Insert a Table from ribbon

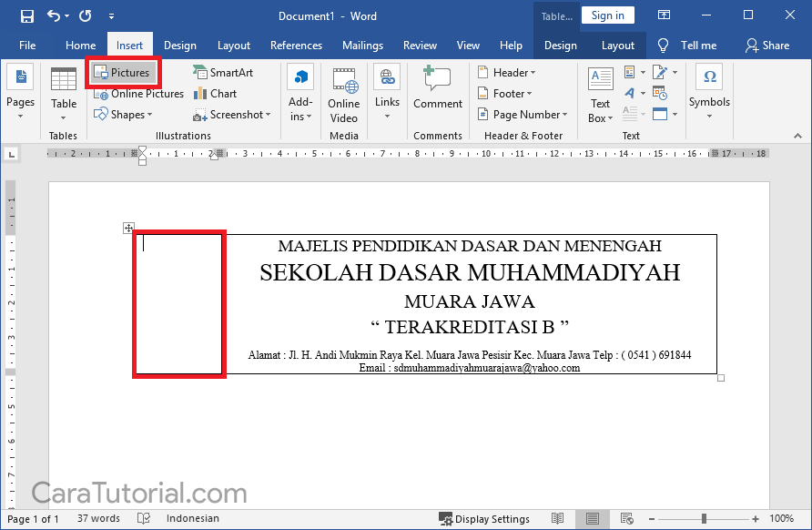click(64, 93)
